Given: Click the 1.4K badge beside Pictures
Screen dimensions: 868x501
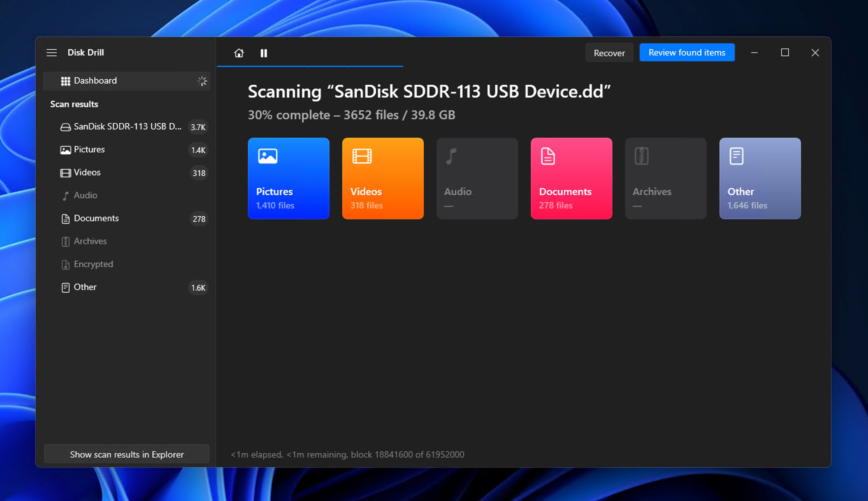Looking at the screenshot, I should click(x=198, y=150).
